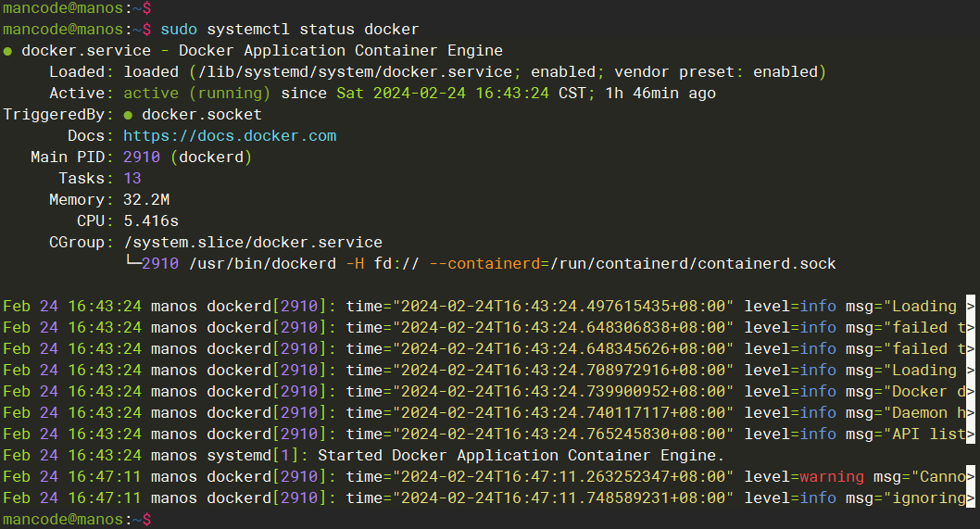Click the /run/containerd/containerd.sock path
Viewport: 980px width, 529px height.
click(x=692, y=264)
